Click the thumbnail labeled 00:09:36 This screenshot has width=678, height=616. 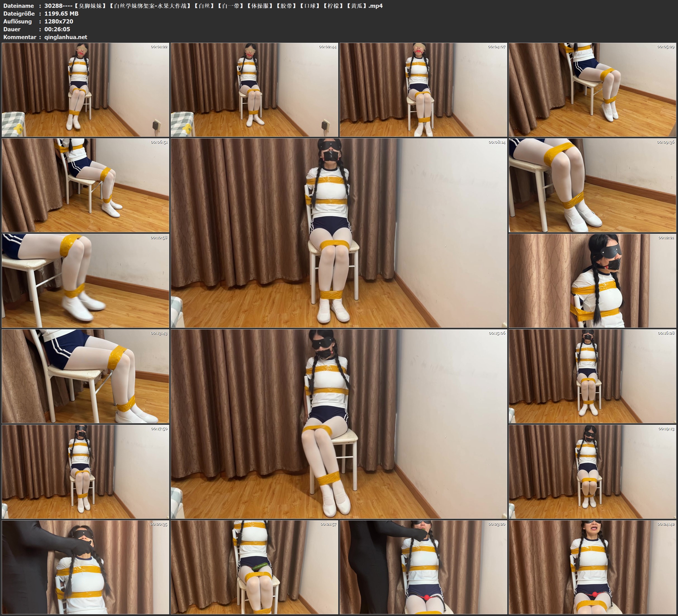point(592,185)
